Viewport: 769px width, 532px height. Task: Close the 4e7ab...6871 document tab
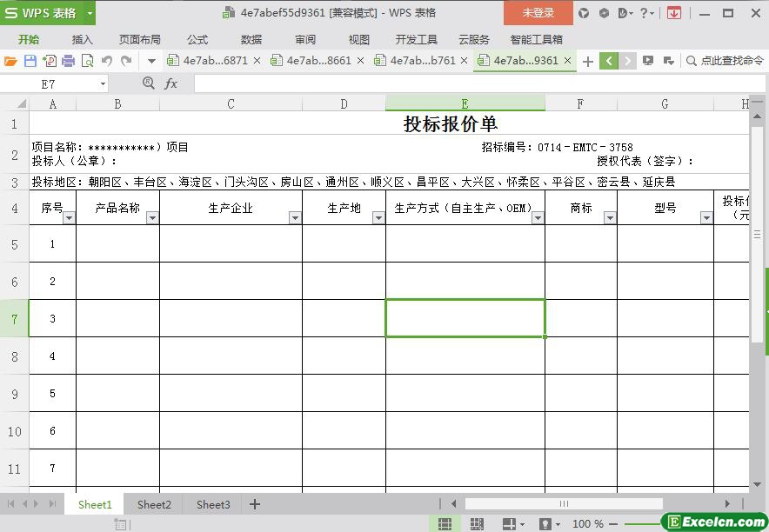tap(257, 61)
